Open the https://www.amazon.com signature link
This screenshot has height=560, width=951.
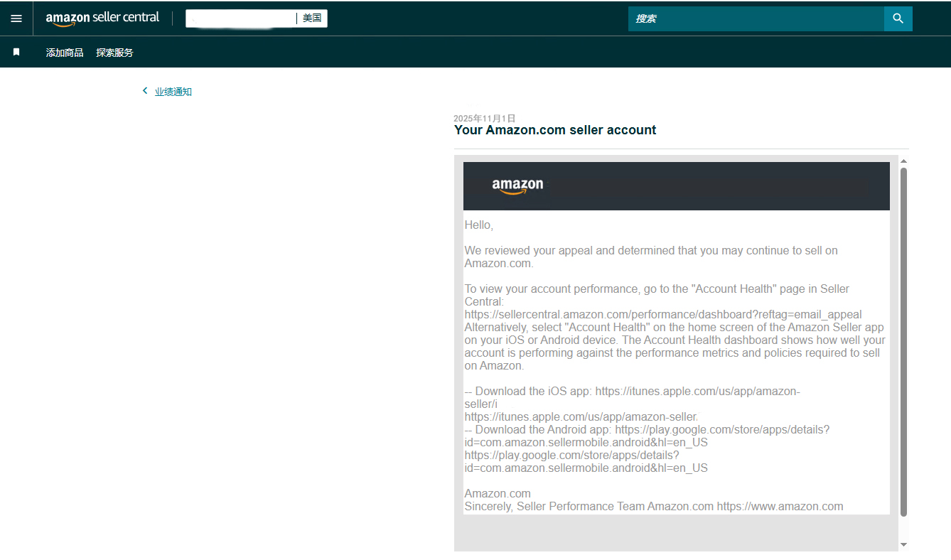(x=780, y=507)
